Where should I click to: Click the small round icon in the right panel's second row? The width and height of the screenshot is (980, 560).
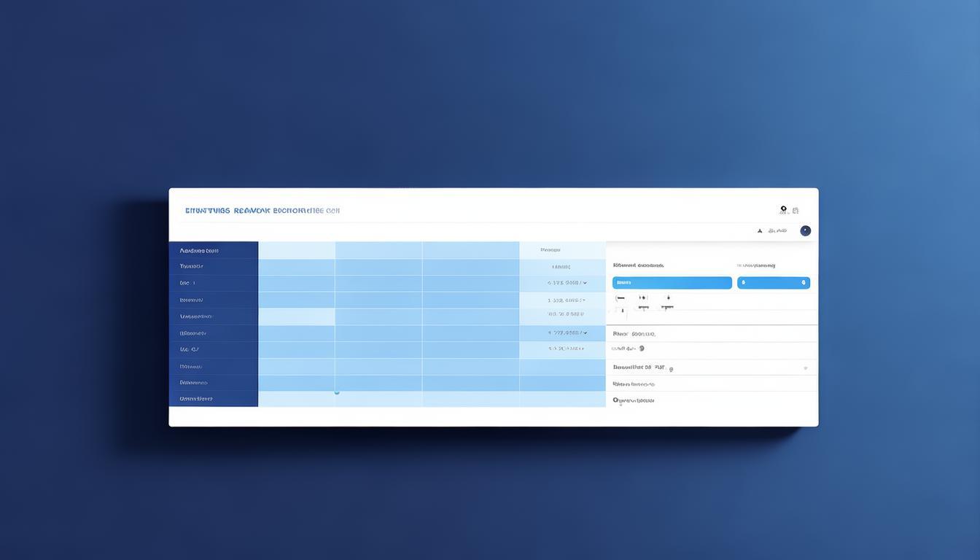(641, 349)
